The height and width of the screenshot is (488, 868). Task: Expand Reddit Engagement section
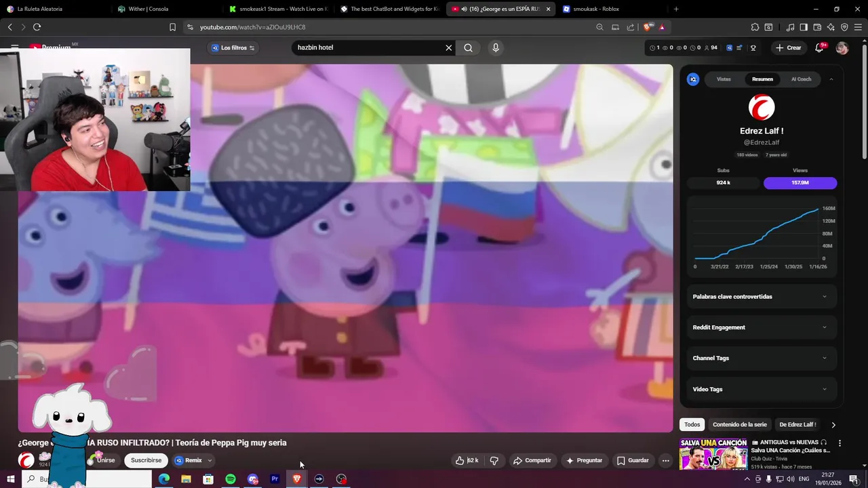pyautogui.click(x=762, y=327)
